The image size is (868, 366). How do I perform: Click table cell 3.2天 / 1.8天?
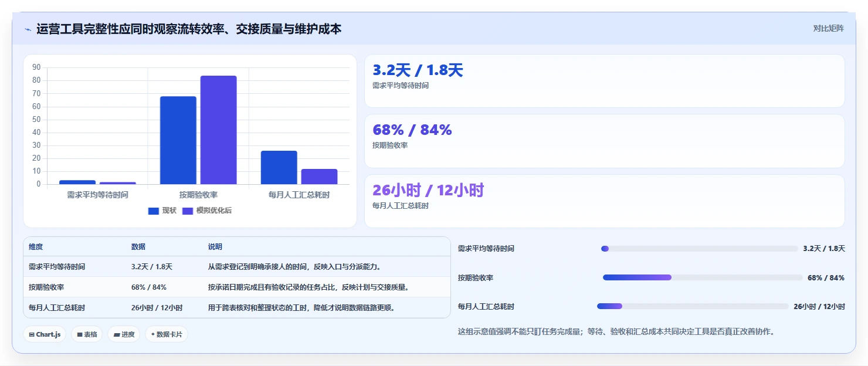[152, 267]
